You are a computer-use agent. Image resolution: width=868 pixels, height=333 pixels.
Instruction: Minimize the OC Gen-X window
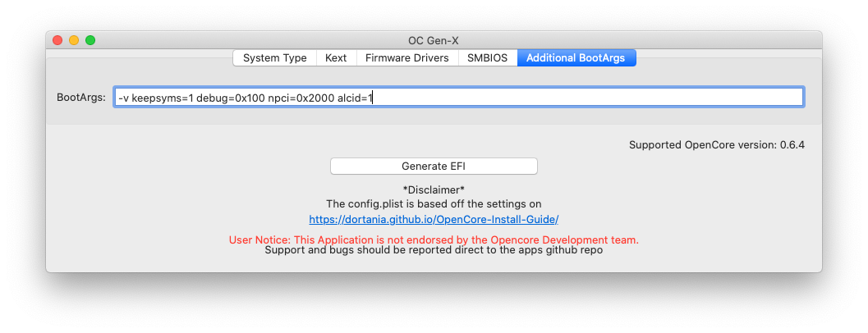coord(74,39)
